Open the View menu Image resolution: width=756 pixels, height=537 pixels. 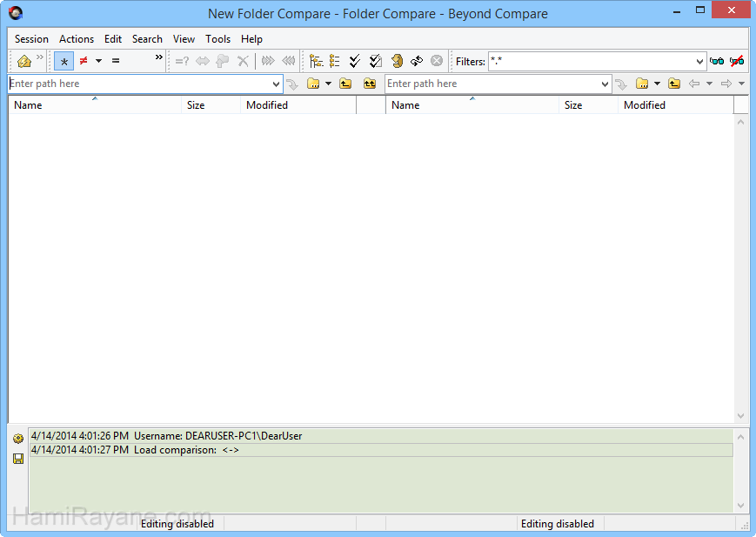(x=184, y=39)
